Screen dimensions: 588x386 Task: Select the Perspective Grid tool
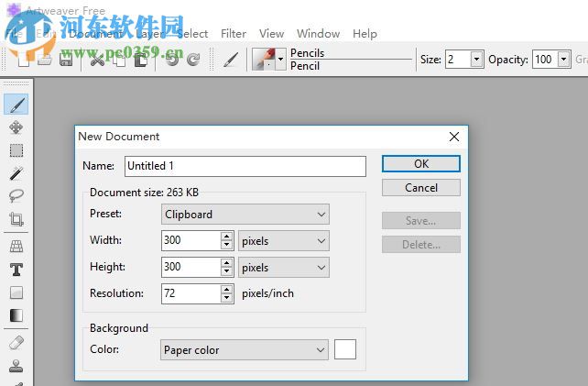[16, 246]
